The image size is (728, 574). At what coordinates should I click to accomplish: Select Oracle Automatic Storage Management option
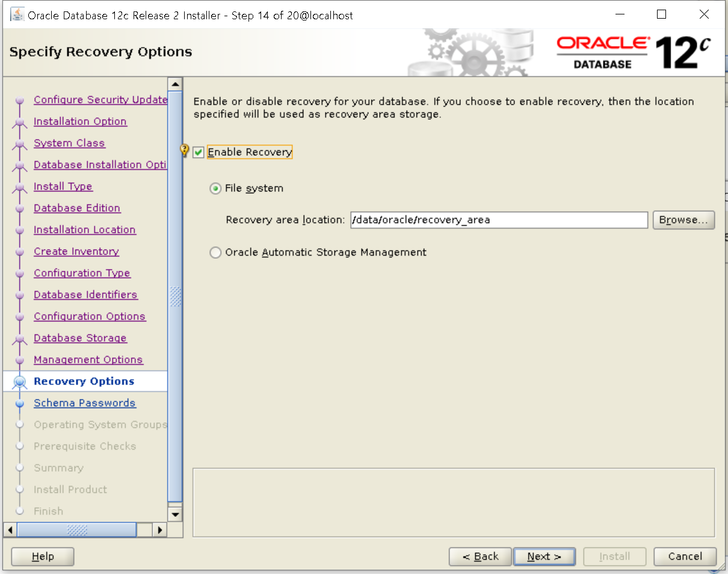(x=215, y=253)
